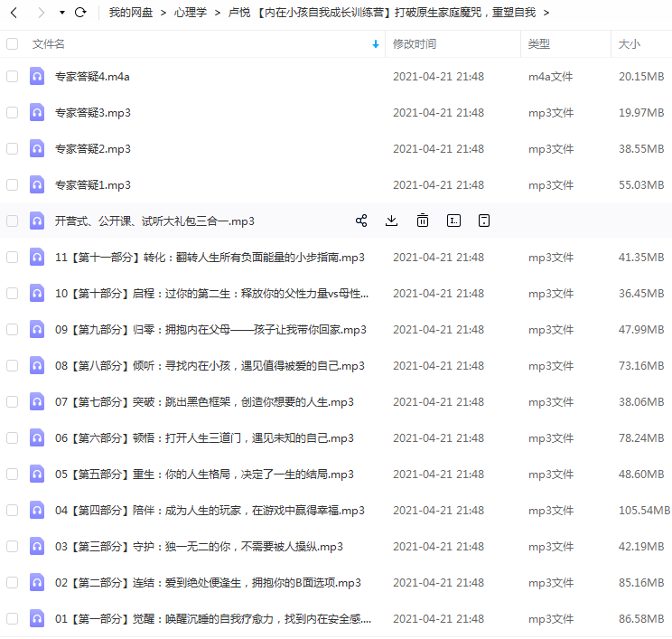Open 06【第六部分】顿悟 audio file
The image size is (672, 639).
204,437
